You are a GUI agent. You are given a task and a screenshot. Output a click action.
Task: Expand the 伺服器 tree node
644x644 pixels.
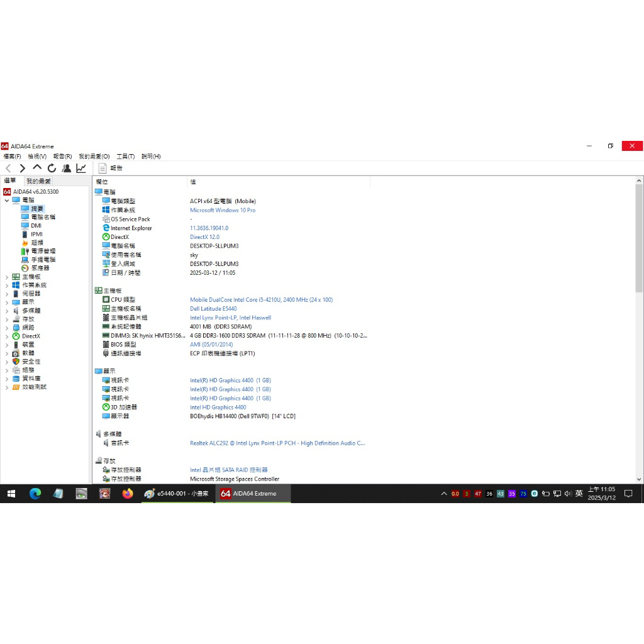pos(6,294)
